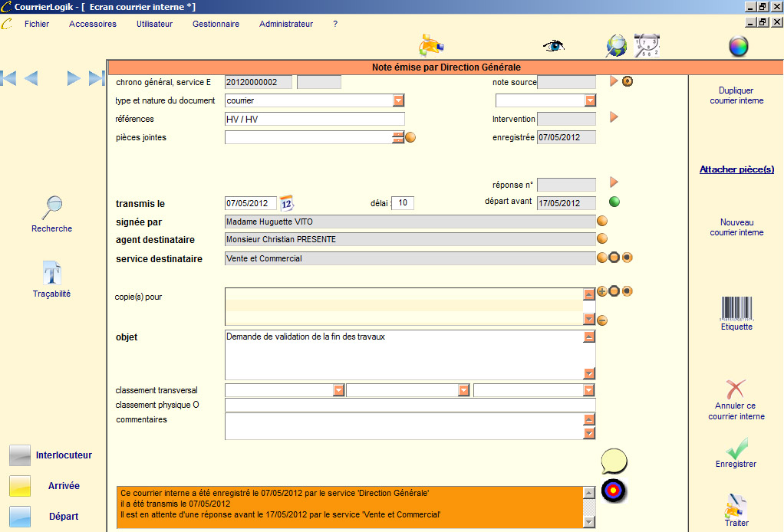Viewport: 784px width, 532px height.
Task: Click the green checkmark Enregistrer icon
Action: click(x=736, y=448)
